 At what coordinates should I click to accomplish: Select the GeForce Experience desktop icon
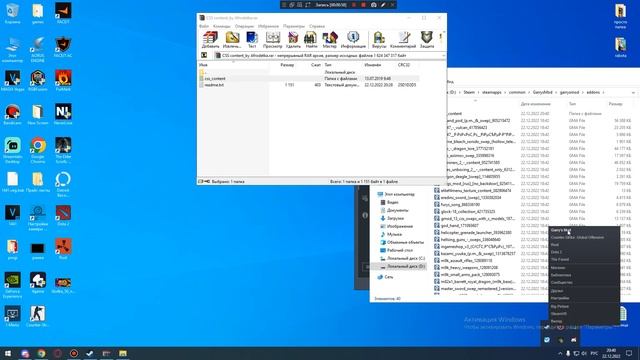pyautogui.click(x=12, y=285)
